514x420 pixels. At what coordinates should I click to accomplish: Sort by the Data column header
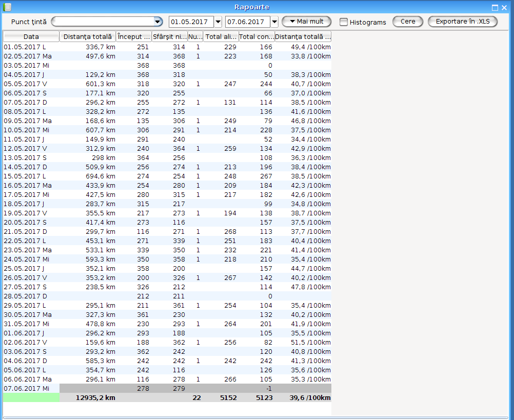(x=31, y=37)
